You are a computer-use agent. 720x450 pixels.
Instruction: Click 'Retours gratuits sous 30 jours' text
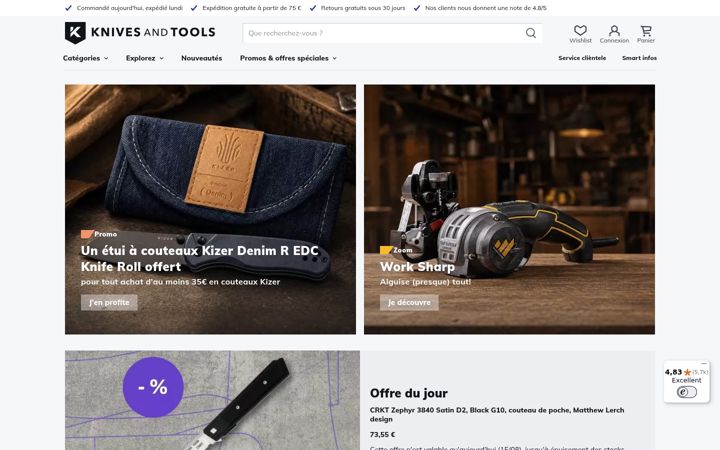[x=363, y=8]
